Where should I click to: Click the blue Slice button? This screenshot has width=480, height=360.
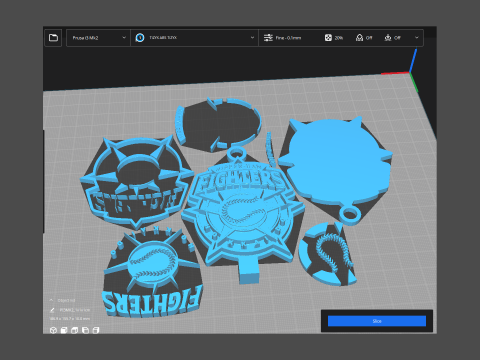377,321
